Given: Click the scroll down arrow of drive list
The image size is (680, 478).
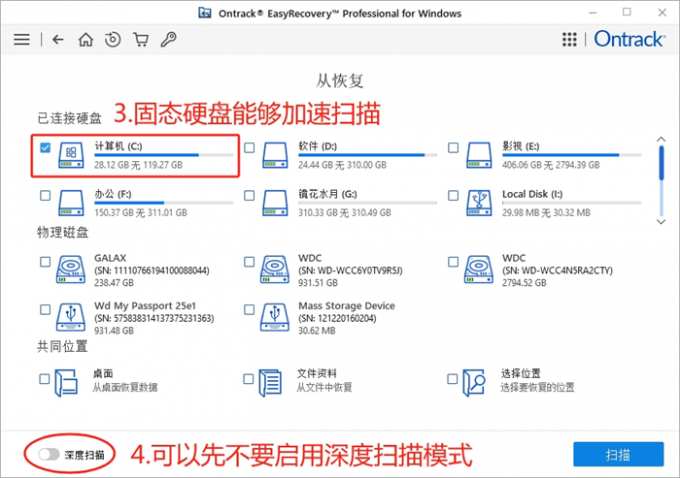Looking at the screenshot, I should click(x=661, y=222).
